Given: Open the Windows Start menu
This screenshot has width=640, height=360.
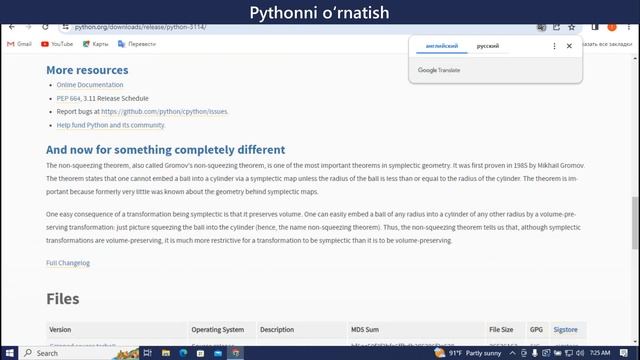Looking at the screenshot, I should point(9,353).
